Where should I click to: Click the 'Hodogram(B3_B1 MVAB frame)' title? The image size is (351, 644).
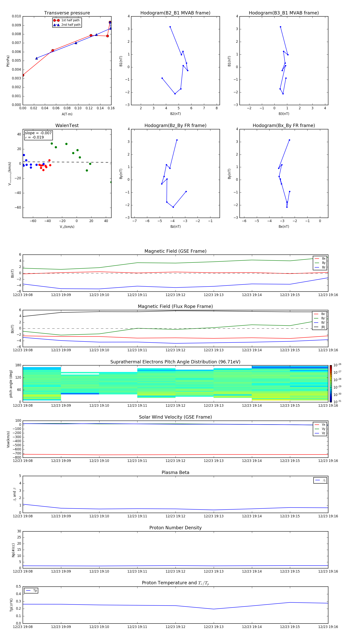(x=284, y=13)
